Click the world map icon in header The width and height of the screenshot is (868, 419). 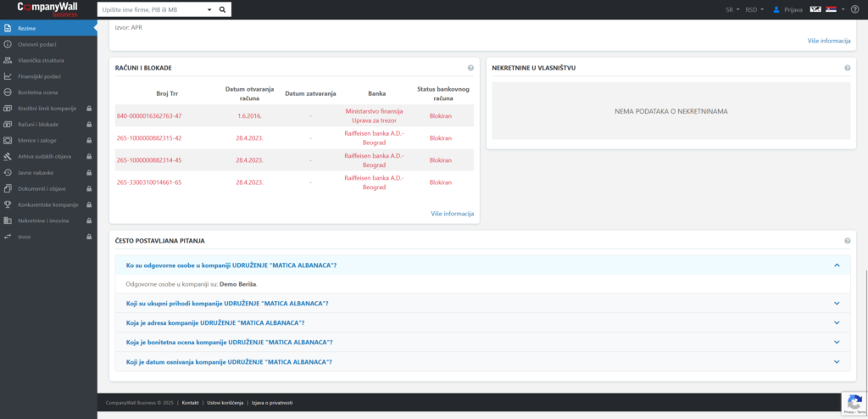point(815,9)
